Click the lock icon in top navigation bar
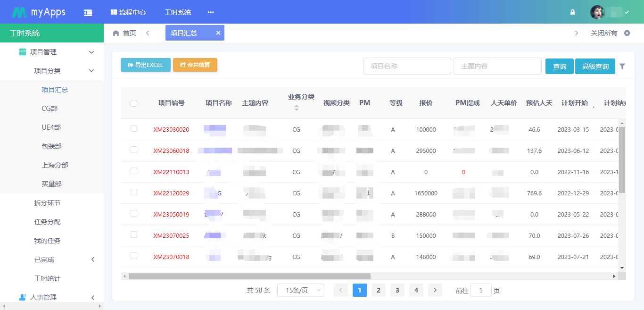 572,11
